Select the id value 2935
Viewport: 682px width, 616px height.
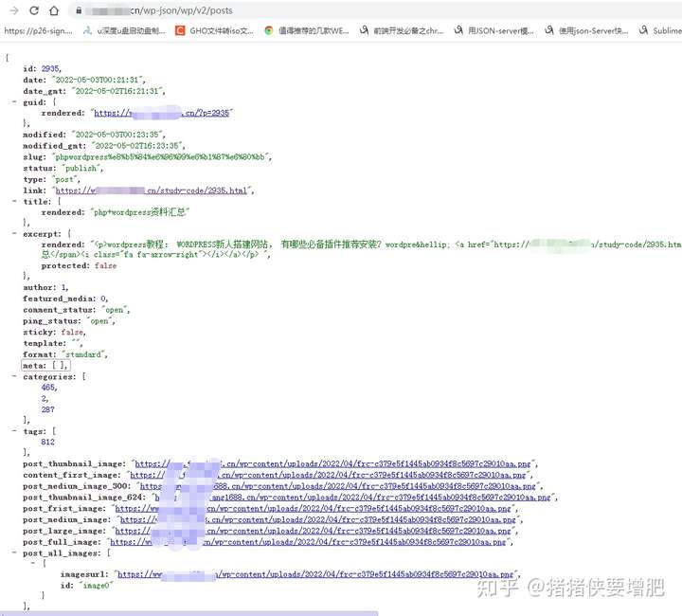tap(50, 69)
